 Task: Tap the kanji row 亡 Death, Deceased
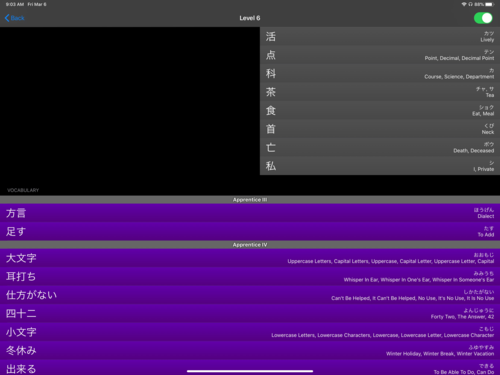tap(380, 147)
